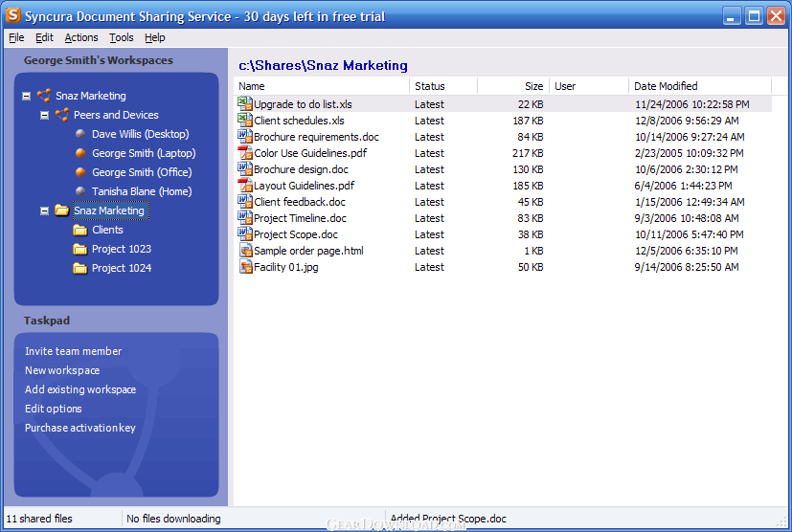Select Tanisha Blane (Home) in the tree
This screenshot has width=792, height=532.
[142, 191]
